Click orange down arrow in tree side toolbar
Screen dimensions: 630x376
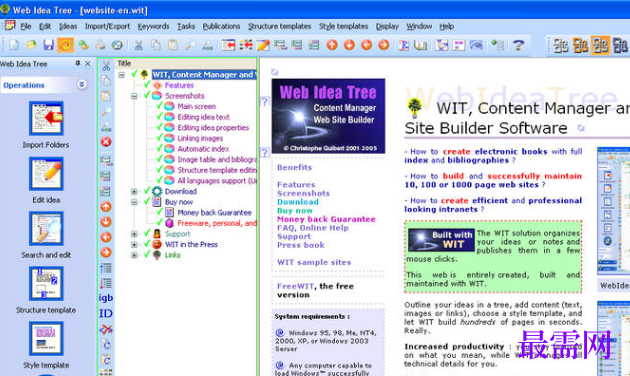tap(106, 222)
